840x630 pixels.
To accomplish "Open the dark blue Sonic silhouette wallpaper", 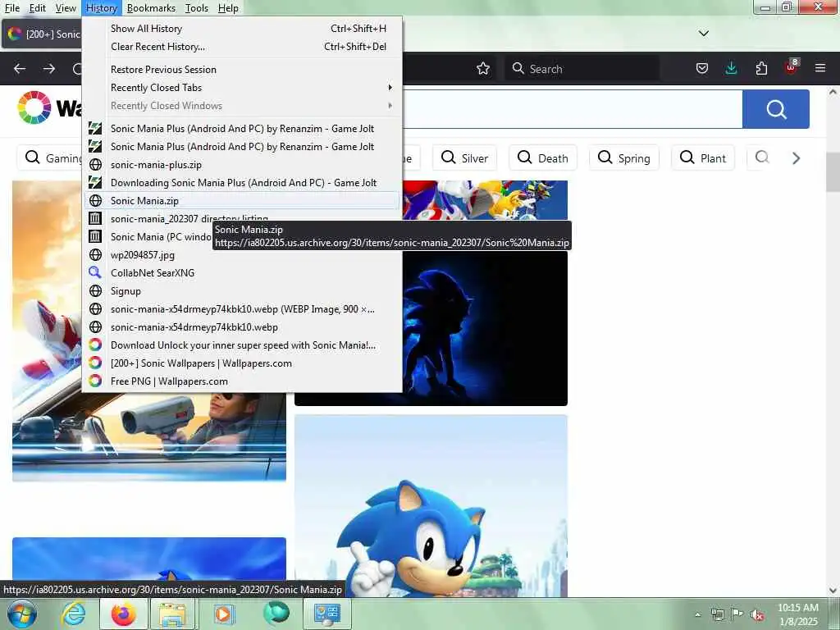I will tap(484, 328).
